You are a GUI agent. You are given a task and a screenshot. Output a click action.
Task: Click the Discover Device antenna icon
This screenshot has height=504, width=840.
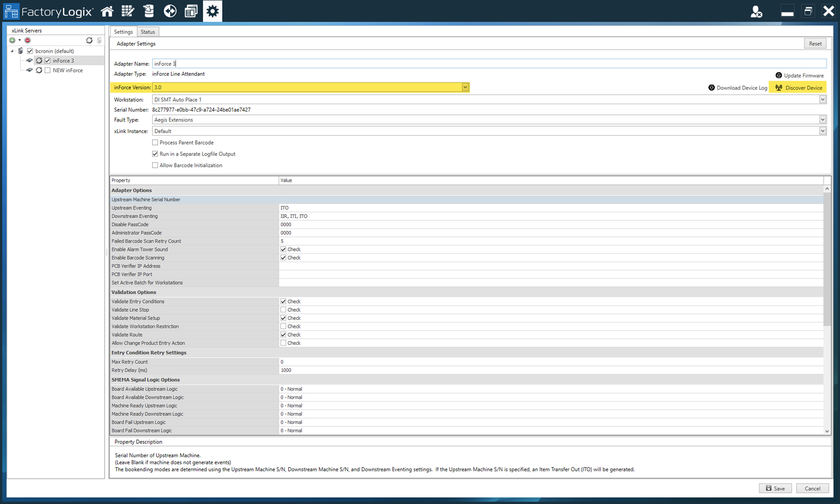pos(779,88)
